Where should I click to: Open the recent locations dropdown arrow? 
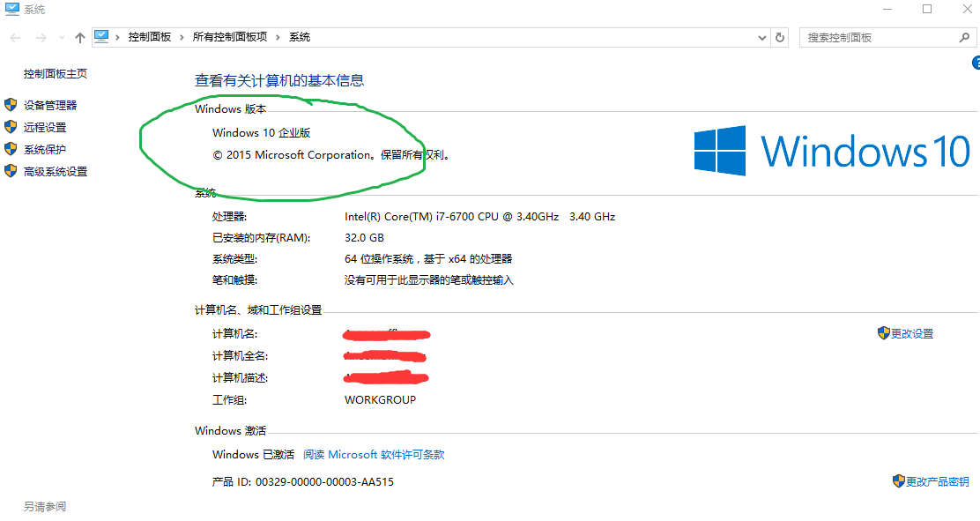pos(62,38)
